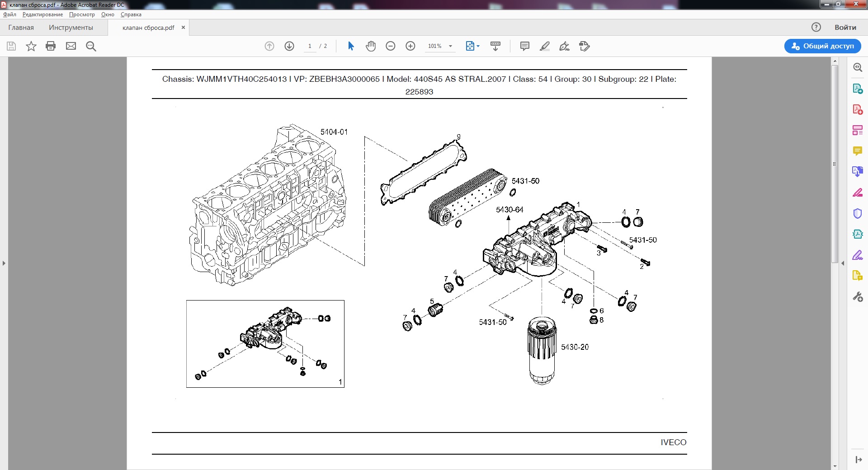Viewport: 868px width, 470px height.
Task: Switch to the Главная tab
Action: [21, 28]
